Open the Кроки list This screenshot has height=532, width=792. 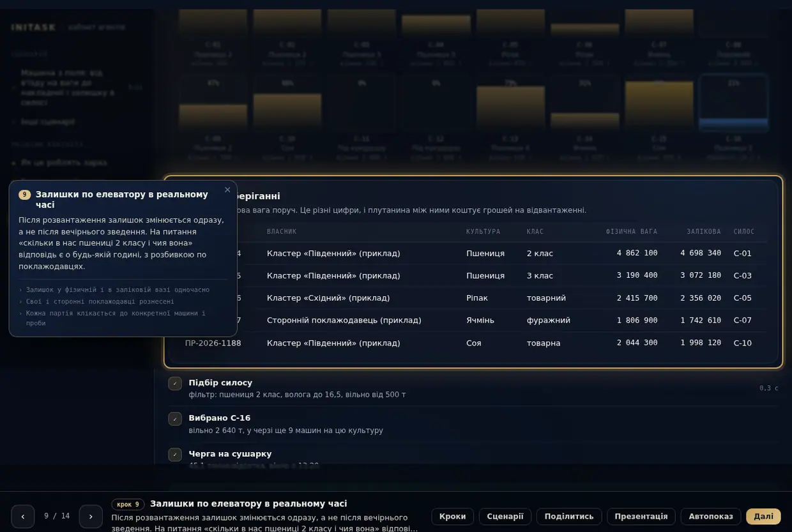453,517
